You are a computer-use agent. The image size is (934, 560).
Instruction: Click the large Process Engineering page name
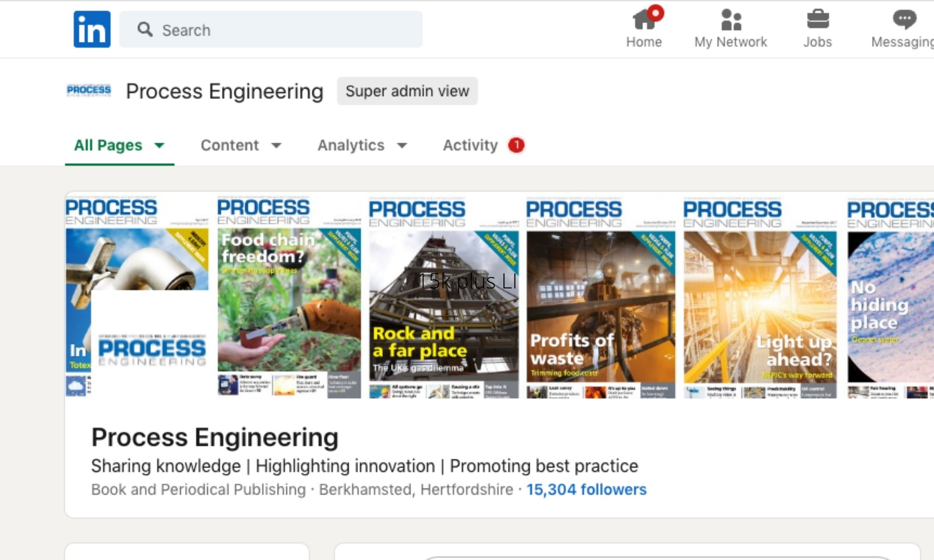[x=215, y=438]
